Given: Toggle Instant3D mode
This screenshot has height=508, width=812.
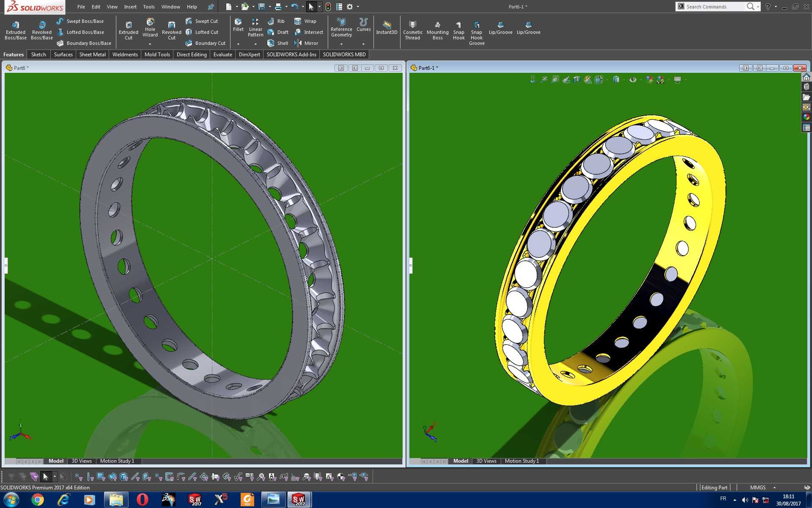Looking at the screenshot, I should pos(387,28).
